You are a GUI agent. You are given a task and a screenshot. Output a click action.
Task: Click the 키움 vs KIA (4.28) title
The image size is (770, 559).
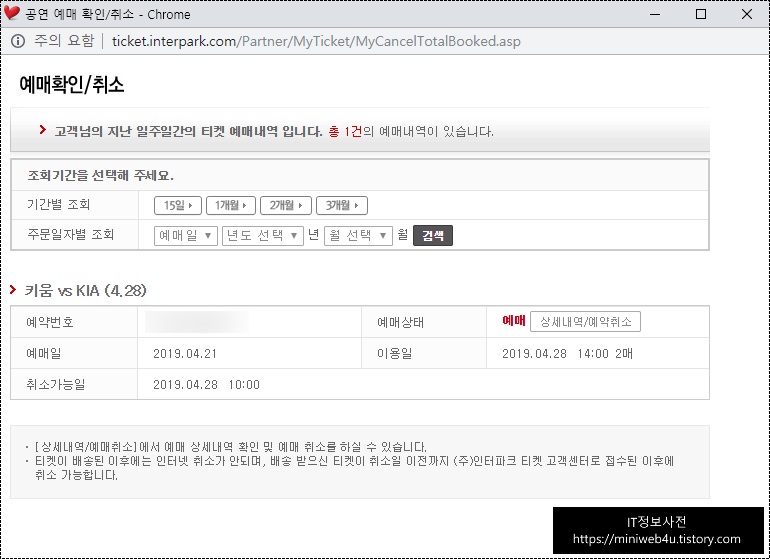pos(85,291)
